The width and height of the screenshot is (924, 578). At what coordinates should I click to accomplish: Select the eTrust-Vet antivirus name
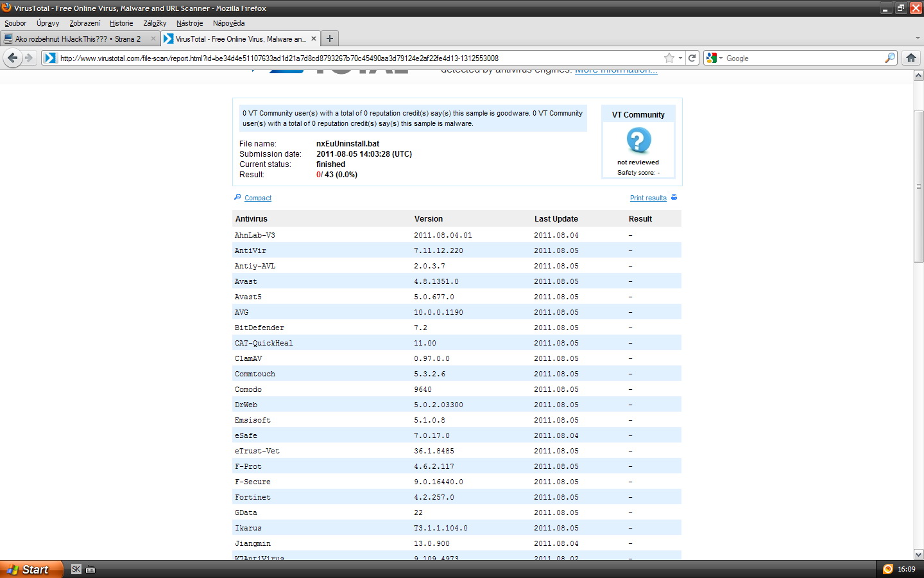[x=257, y=451]
